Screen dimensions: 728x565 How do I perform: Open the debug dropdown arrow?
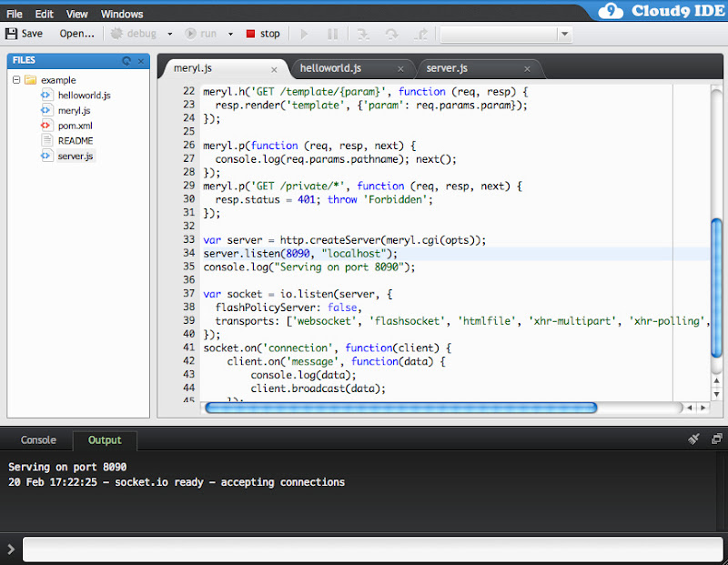tap(169, 34)
